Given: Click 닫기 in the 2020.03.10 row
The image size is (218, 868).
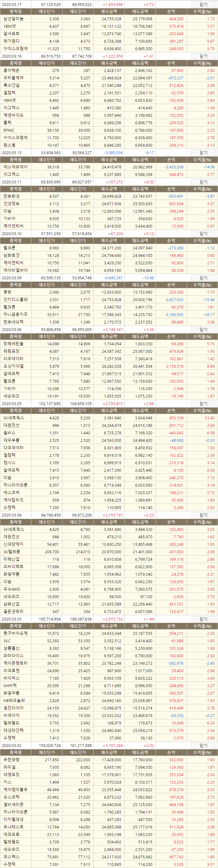Looking at the screenshot, I should [x=203, y=234].
